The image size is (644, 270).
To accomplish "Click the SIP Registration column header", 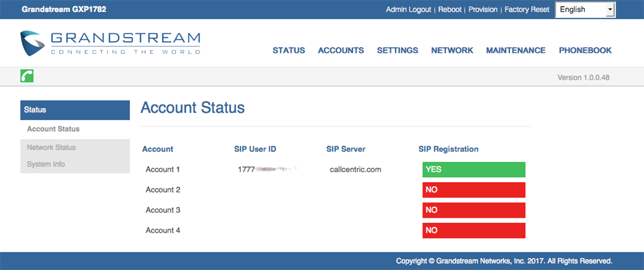I will [449, 149].
